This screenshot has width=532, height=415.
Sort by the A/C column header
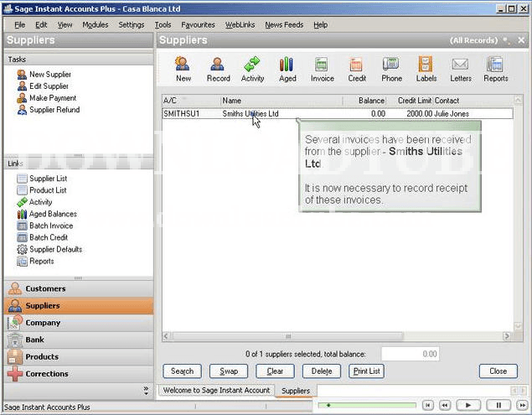(x=191, y=101)
